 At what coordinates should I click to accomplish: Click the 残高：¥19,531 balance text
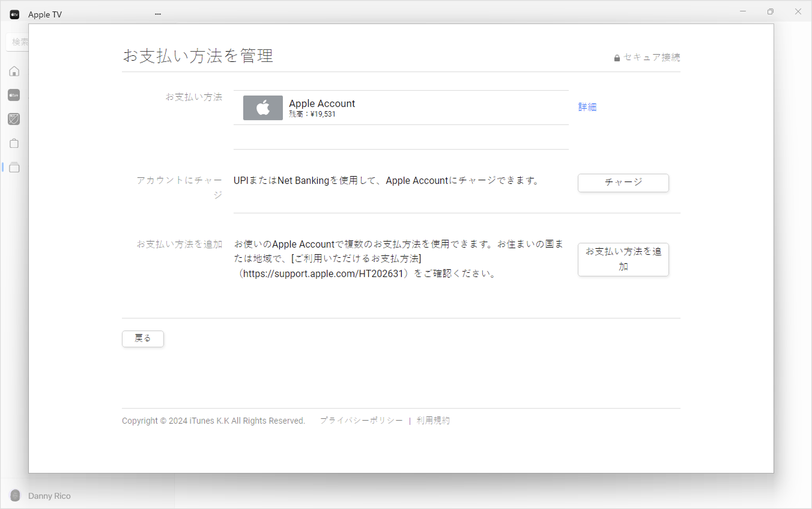tap(312, 114)
